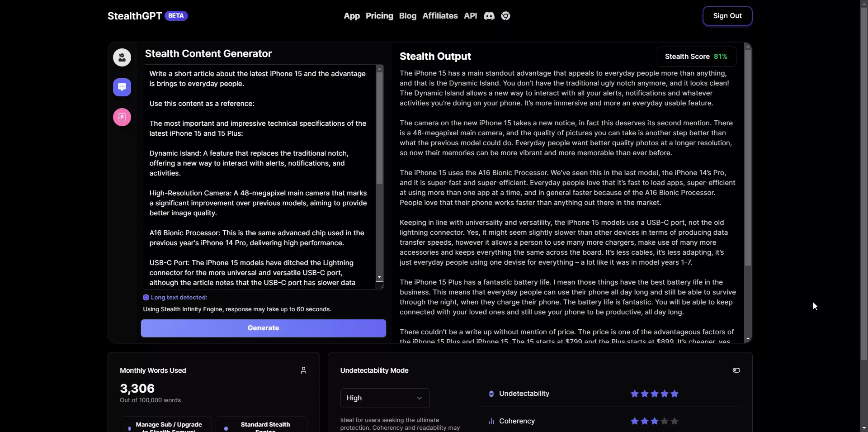The width and height of the screenshot is (868, 432).
Task: Click the ninja avatar sidebar icon
Action: click(x=122, y=57)
